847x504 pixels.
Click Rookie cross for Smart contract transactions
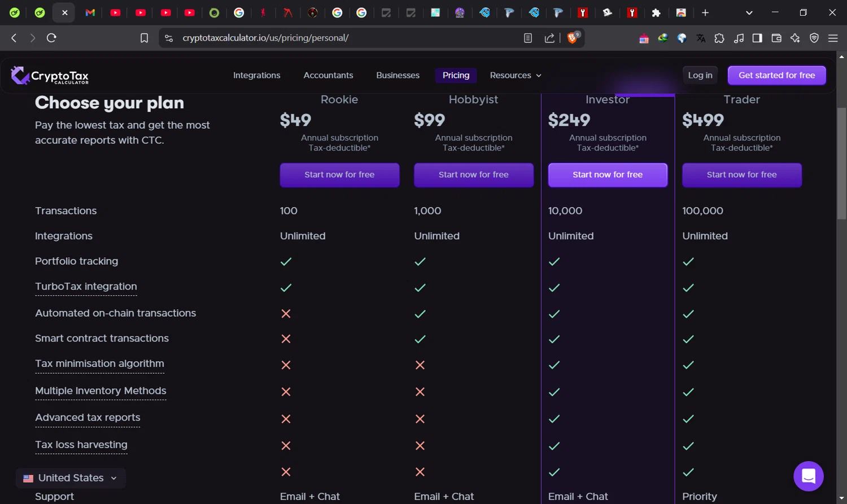(x=286, y=339)
